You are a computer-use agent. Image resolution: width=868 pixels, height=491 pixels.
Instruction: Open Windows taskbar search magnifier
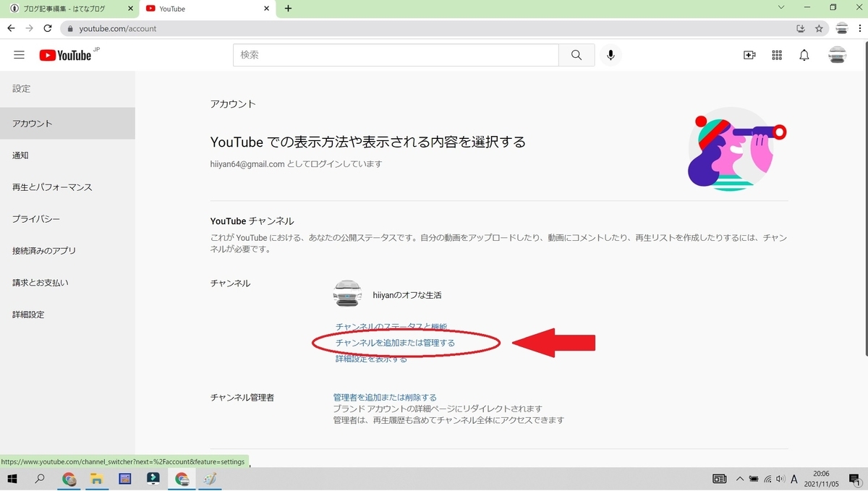pyautogui.click(x=40, y=479)
